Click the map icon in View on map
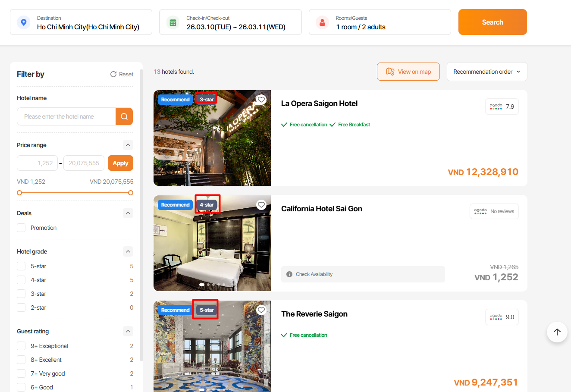Screen dimensions: 571x392 tap(390, 72)
